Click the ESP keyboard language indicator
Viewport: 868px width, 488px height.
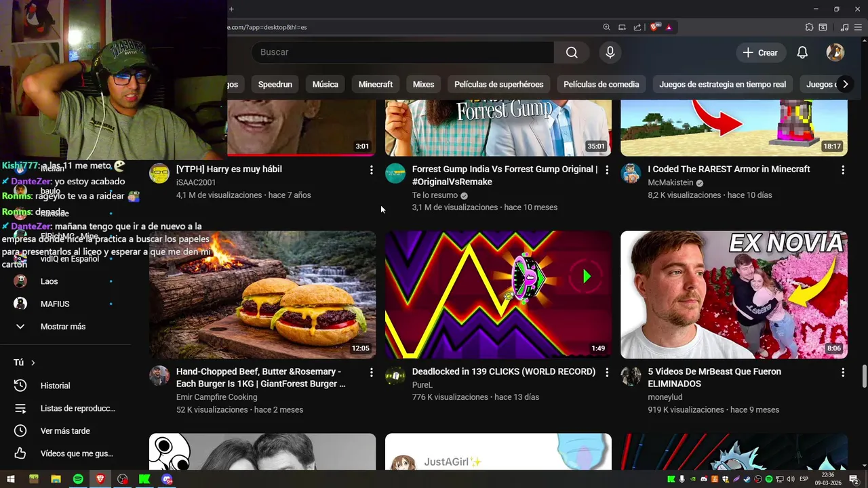(804, 479)
